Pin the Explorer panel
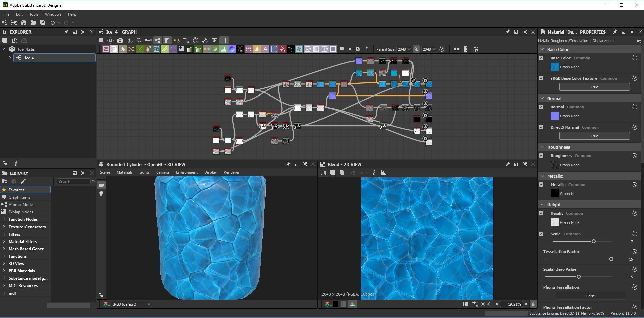The width and height of the screenshot is (644, 318). pyautogui.click(x=66, y=32)
